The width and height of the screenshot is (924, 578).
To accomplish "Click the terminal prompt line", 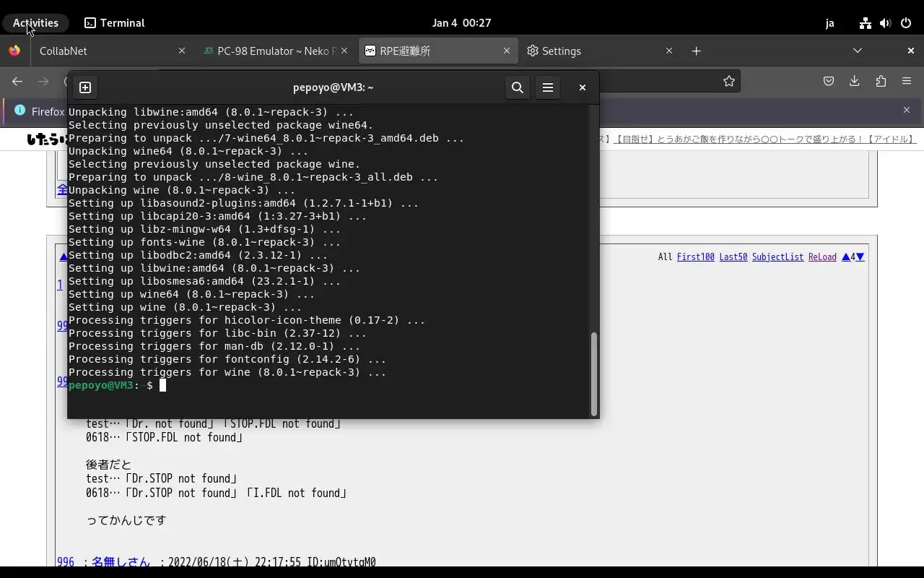I will point(117,385).
